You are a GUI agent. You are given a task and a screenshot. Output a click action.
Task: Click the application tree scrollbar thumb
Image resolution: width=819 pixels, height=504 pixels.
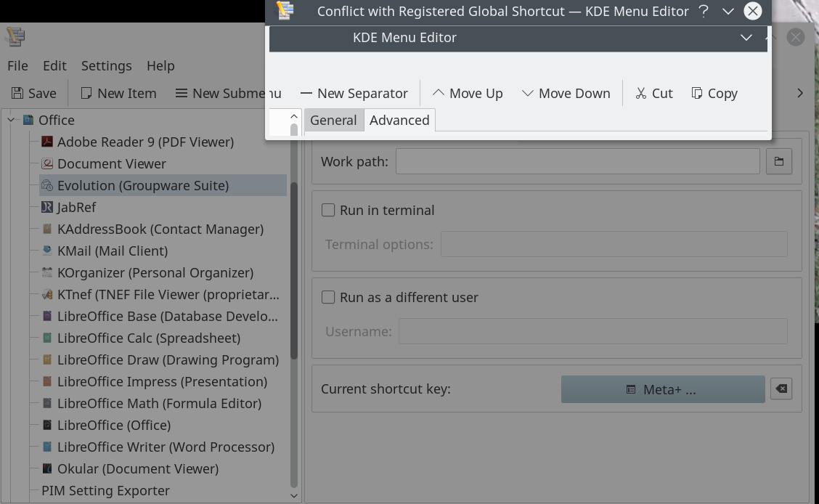tap(293, 271)
